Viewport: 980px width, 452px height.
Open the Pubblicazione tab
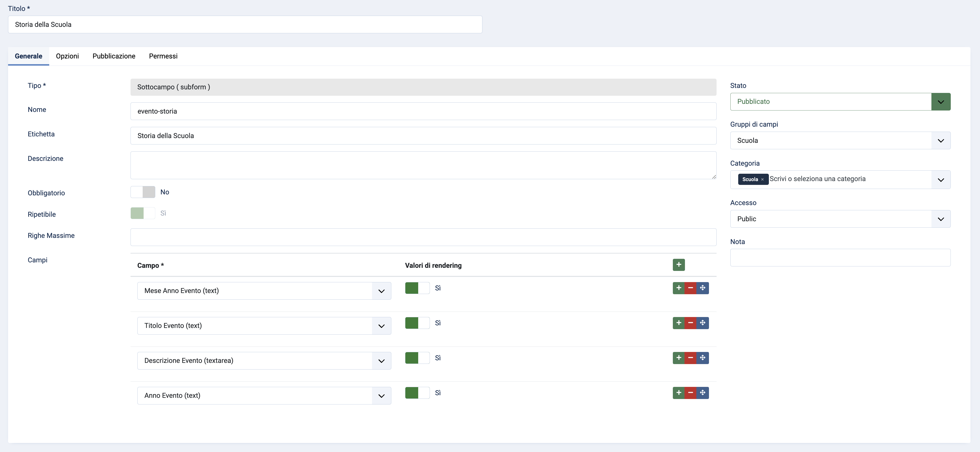click(114, 56)
